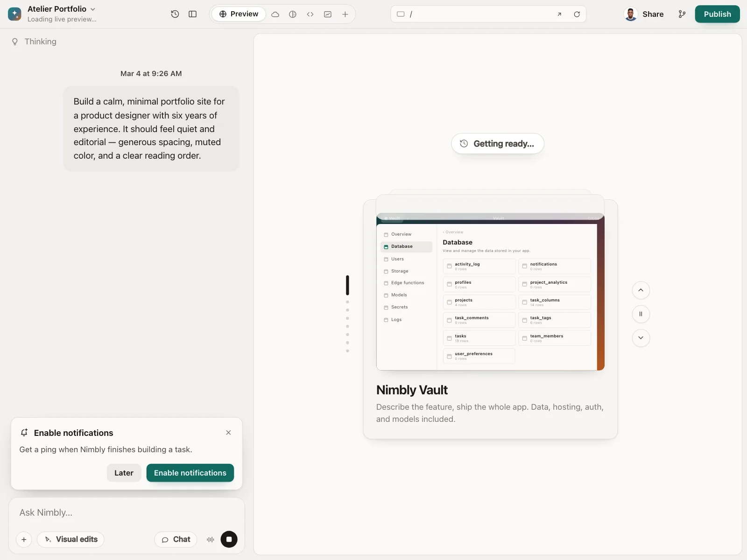This screenshot has height=560, width=747.
Task: Click the Nimbly Vault database screenshot
Action: pos(490,292)
